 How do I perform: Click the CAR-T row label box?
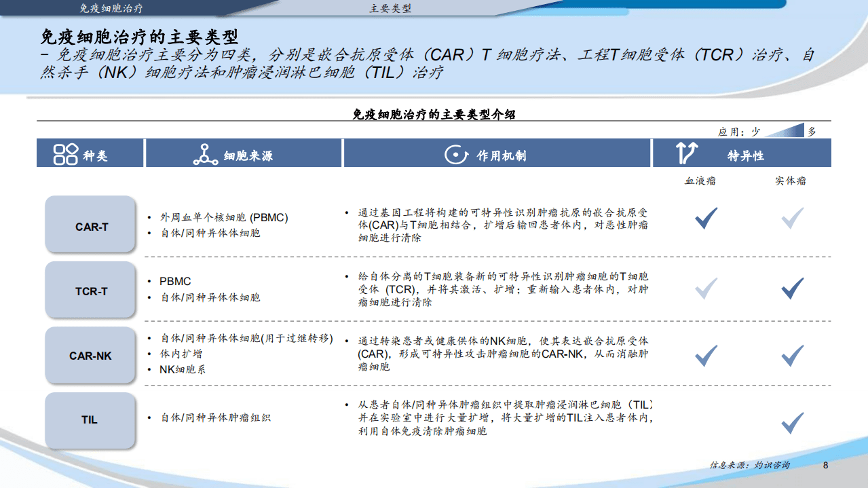click(x=90, y=225)
